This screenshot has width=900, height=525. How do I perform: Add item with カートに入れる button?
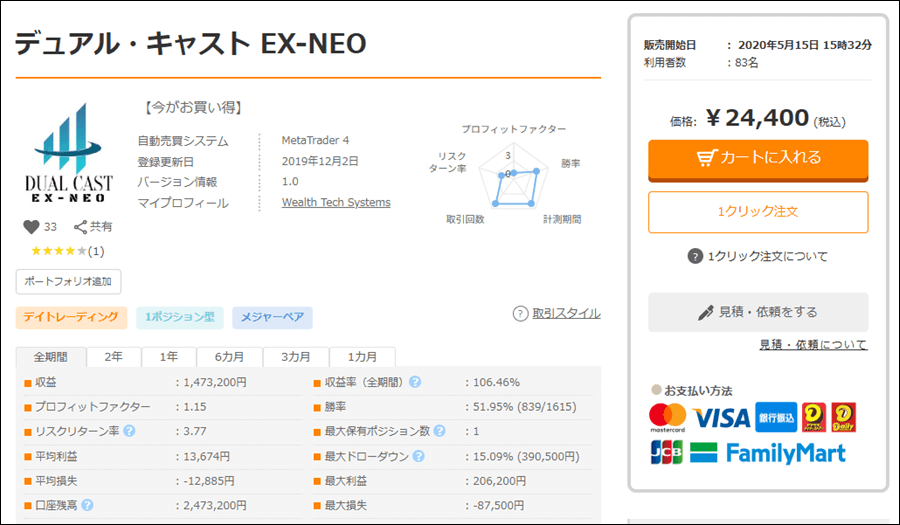758,158
